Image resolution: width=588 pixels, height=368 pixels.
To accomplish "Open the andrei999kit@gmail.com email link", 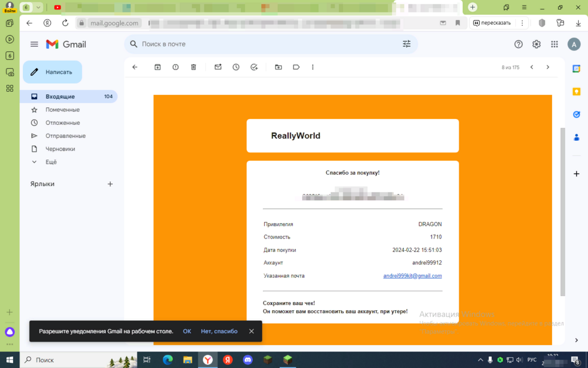I will [x=413, y=276].
